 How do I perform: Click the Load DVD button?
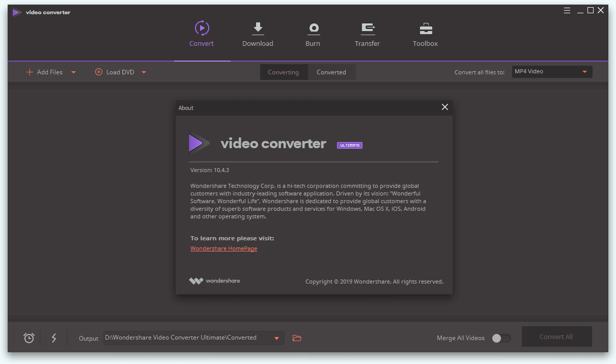coord(115,72)
